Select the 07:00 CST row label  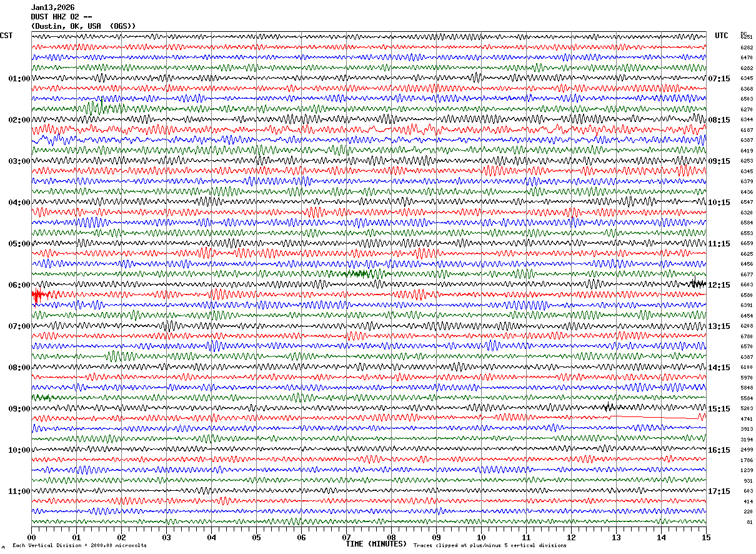click(19, 326)
